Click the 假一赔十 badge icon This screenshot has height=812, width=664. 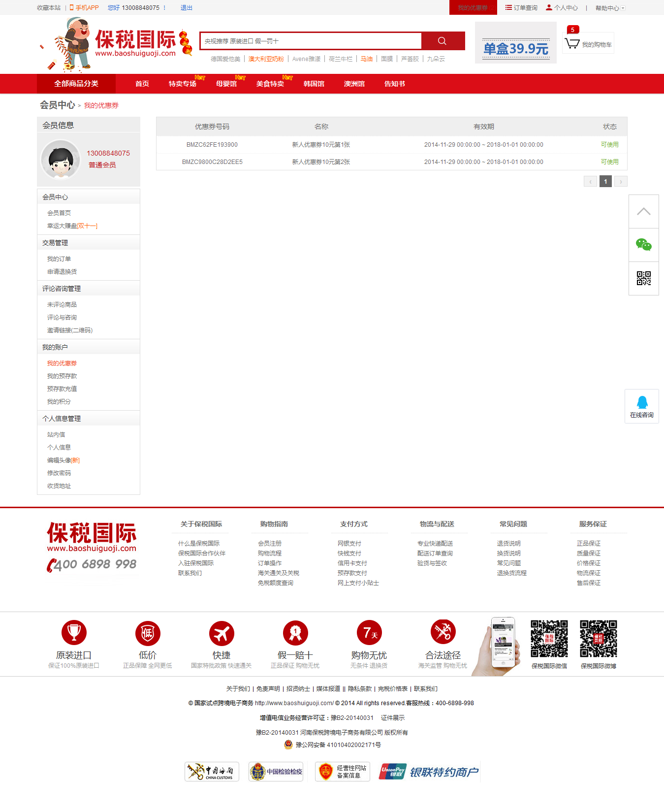point(295,632)
